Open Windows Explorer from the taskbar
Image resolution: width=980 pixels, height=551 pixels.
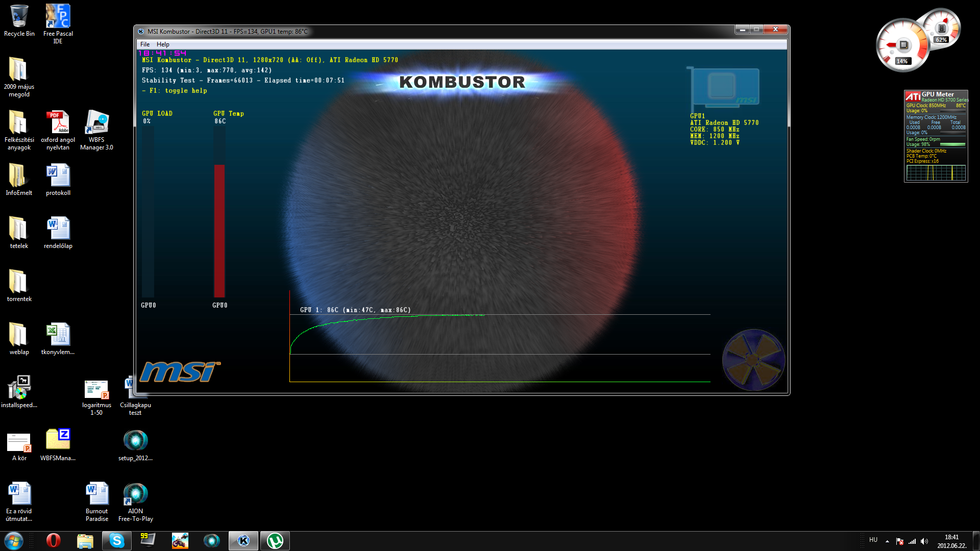click(85, 541)
